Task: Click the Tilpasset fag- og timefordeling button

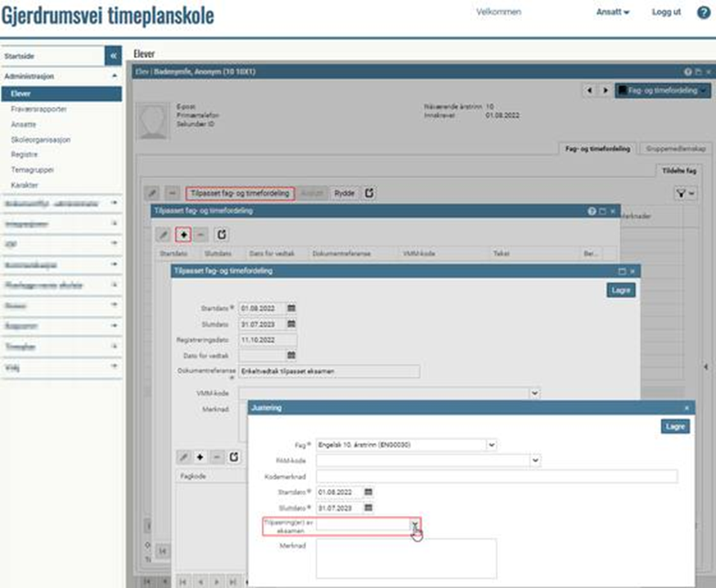Action: [239, 193]
